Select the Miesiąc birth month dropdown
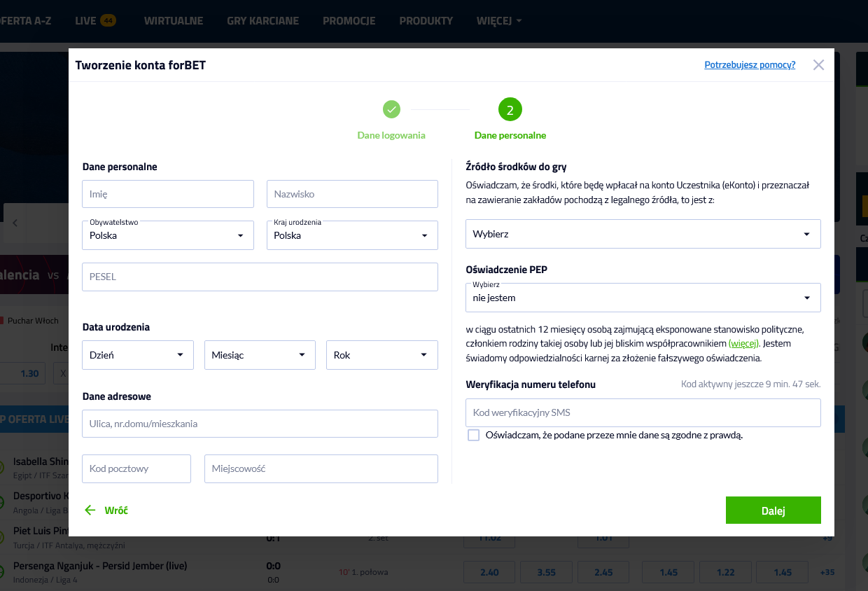This screenshot has width=868, height=591. click(x=260, y=355)
